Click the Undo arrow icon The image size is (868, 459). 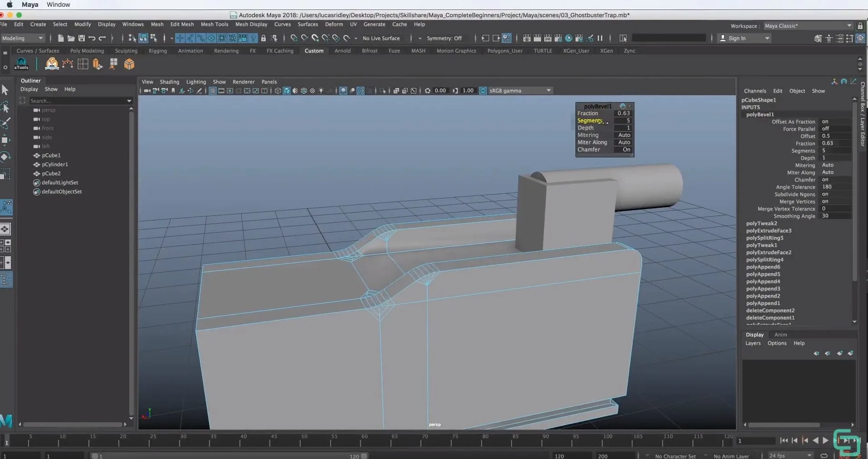(92, 38)
